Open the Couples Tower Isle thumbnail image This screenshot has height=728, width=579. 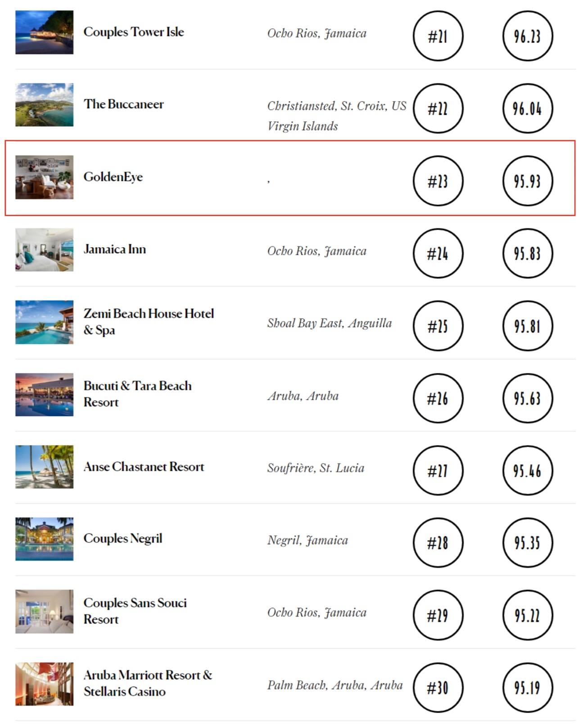click(44, 32)
